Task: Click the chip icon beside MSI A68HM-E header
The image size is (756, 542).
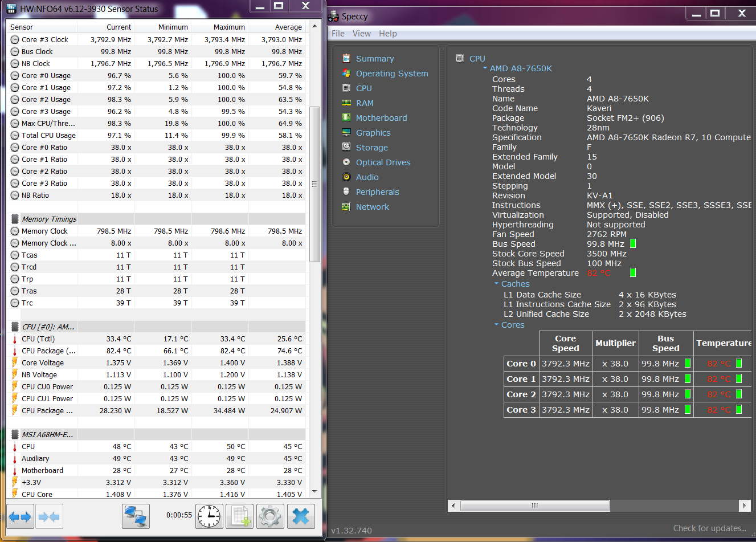Action: pyautogui.click(x=15, y=434)
